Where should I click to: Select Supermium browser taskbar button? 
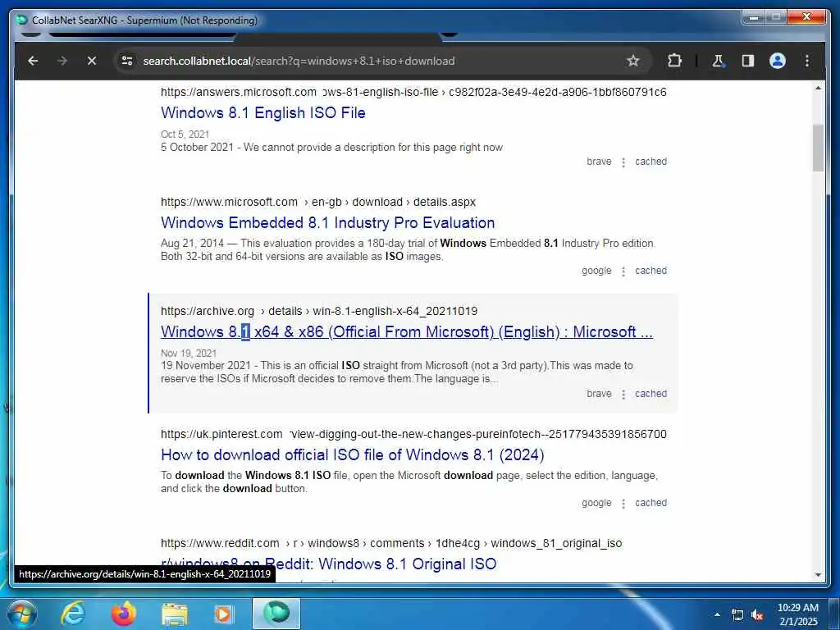[x=276, y=614]
